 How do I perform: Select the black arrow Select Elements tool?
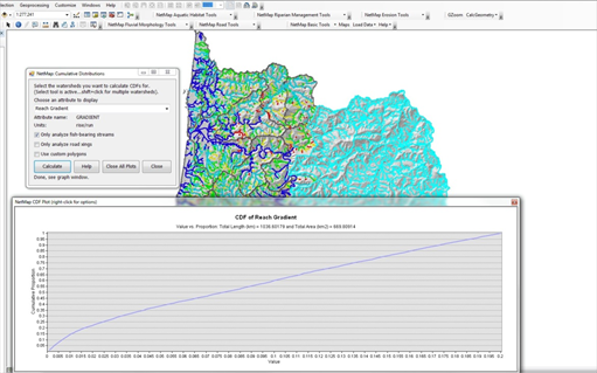tap(8, 25)
